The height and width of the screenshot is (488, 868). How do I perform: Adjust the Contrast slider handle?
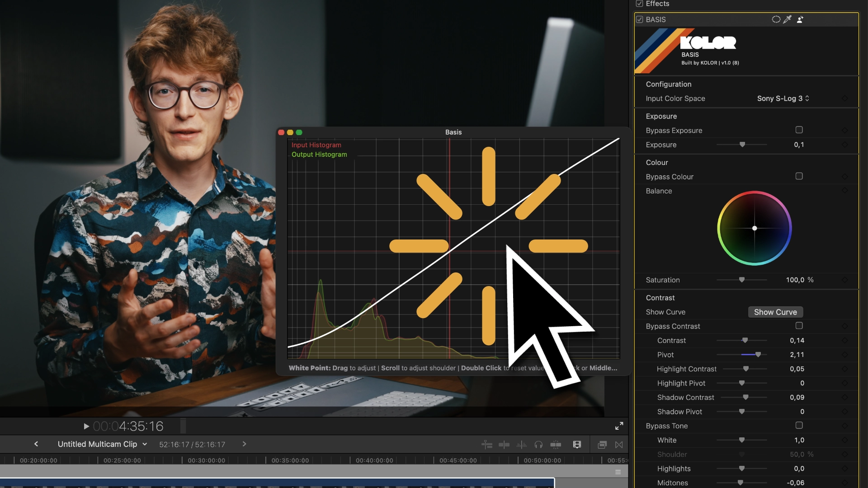point(745,340)
